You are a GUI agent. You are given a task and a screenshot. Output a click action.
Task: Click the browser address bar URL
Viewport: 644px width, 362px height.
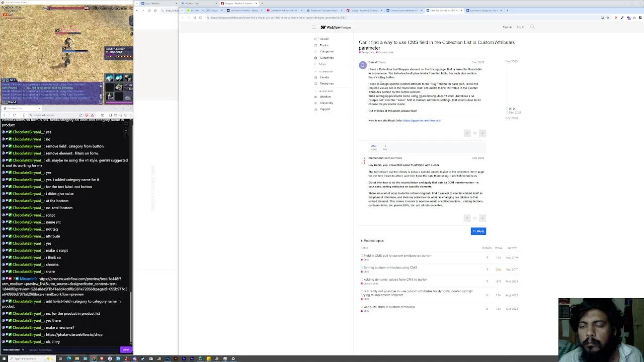tap(279, 18)
